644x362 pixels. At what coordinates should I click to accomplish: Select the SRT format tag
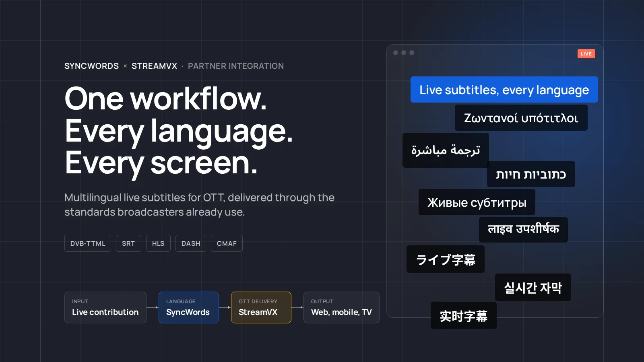128,243
